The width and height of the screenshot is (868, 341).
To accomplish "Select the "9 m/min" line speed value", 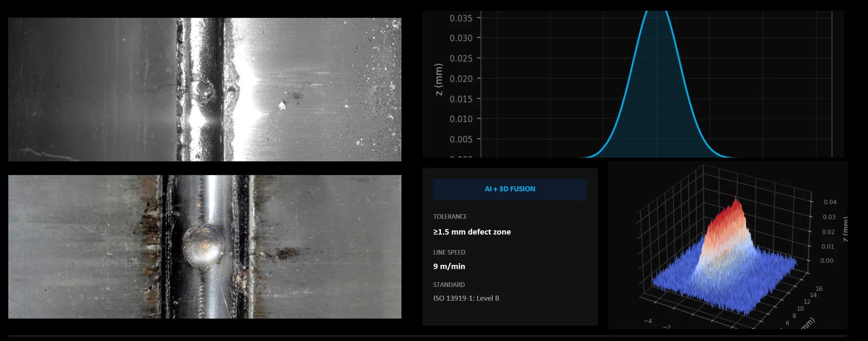I will coord(449,267).
